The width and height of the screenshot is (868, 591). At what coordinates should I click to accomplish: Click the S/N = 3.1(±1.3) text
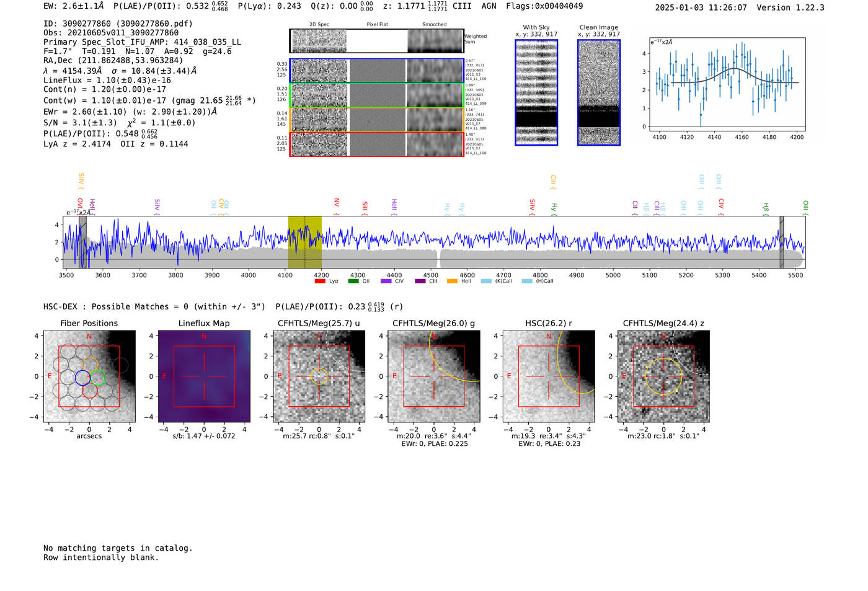coord(80,123)
